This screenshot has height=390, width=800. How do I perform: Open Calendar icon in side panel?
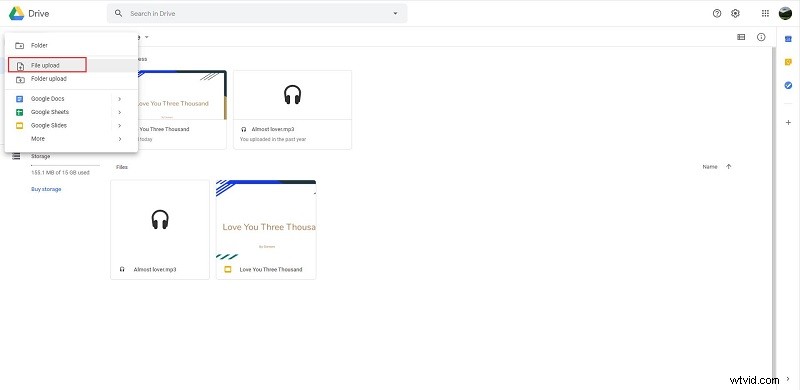click(x=788, y=39)
